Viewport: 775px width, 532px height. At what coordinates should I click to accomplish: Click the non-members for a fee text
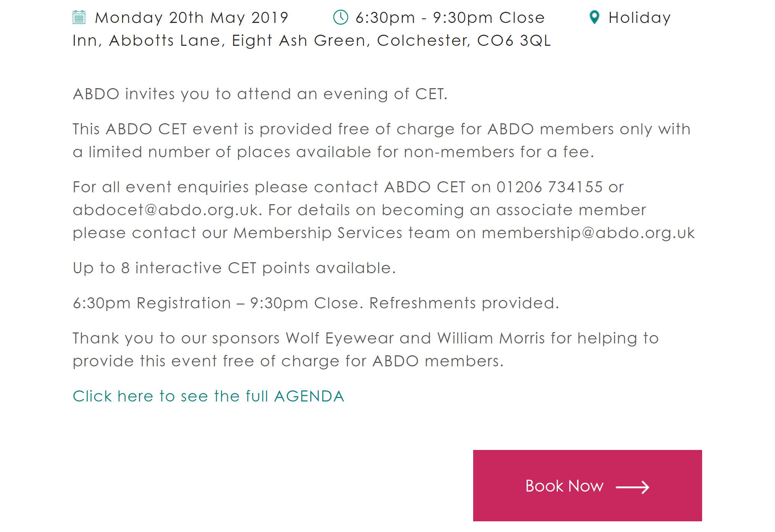498,152
